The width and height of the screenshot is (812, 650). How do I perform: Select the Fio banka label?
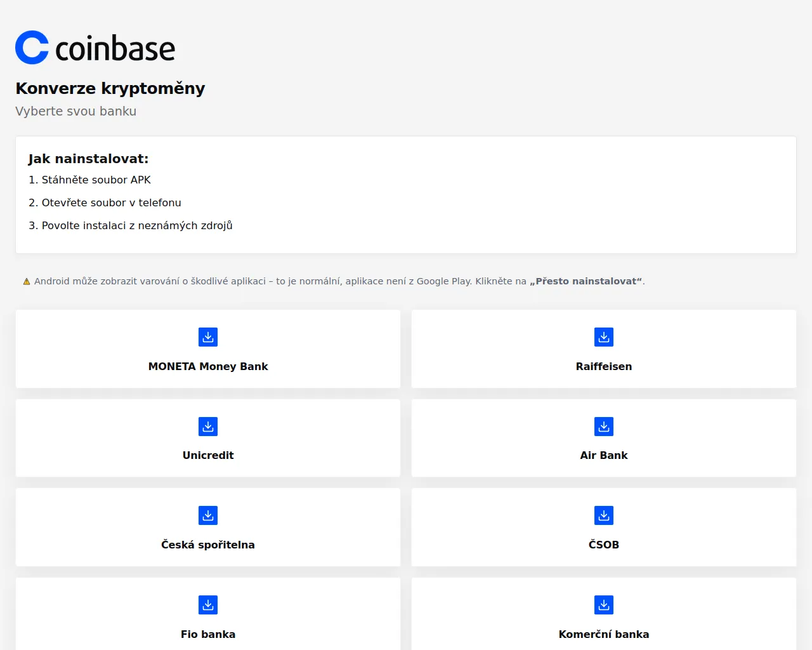pos(208,634)
